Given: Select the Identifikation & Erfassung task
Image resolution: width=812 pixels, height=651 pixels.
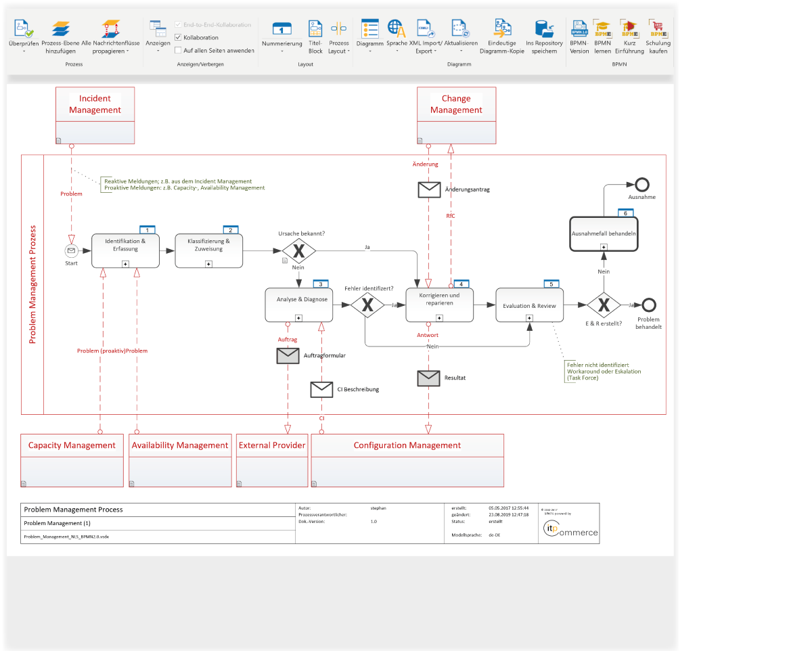Looking at the screenshot, I should [125, 250].
